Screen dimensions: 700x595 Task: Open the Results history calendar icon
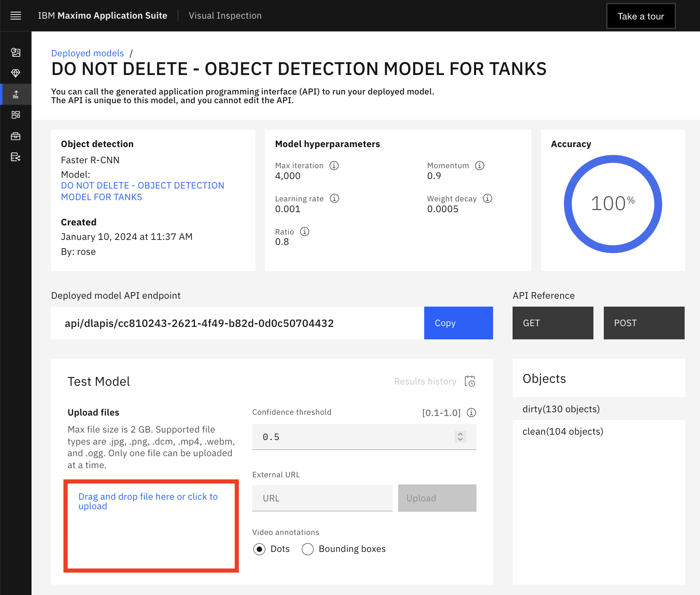point(470,381)
